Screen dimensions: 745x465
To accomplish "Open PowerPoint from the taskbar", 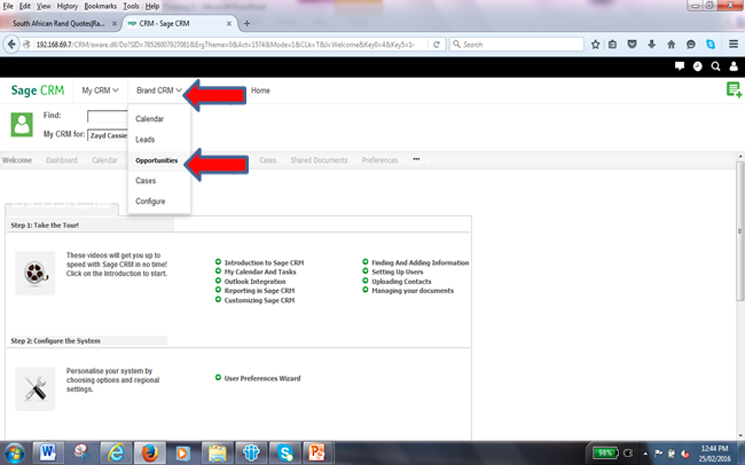I will point(316,453).
